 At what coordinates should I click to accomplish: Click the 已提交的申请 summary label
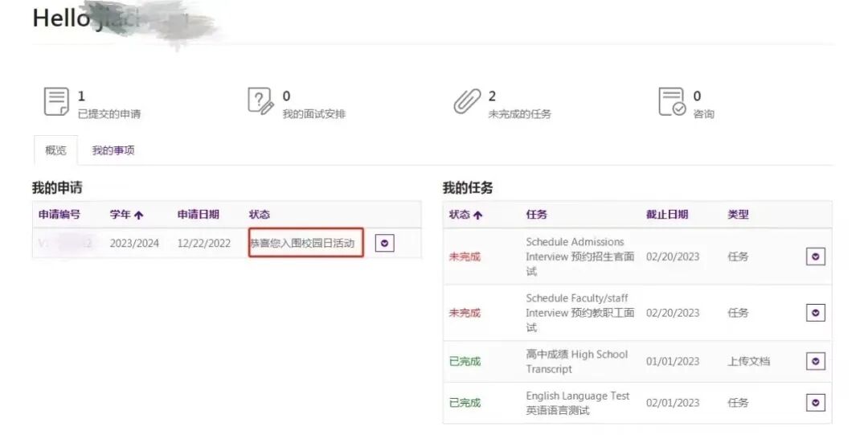pos(109,114)
